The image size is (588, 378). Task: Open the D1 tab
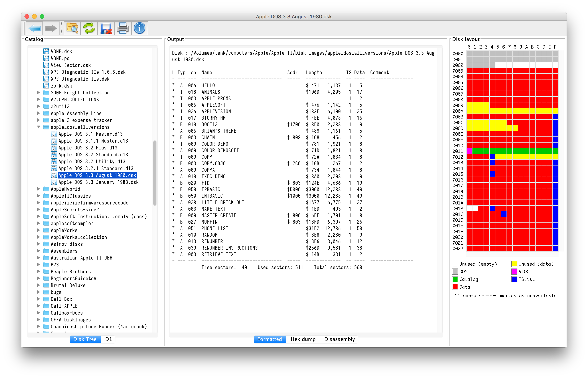[x=108, y=339]
